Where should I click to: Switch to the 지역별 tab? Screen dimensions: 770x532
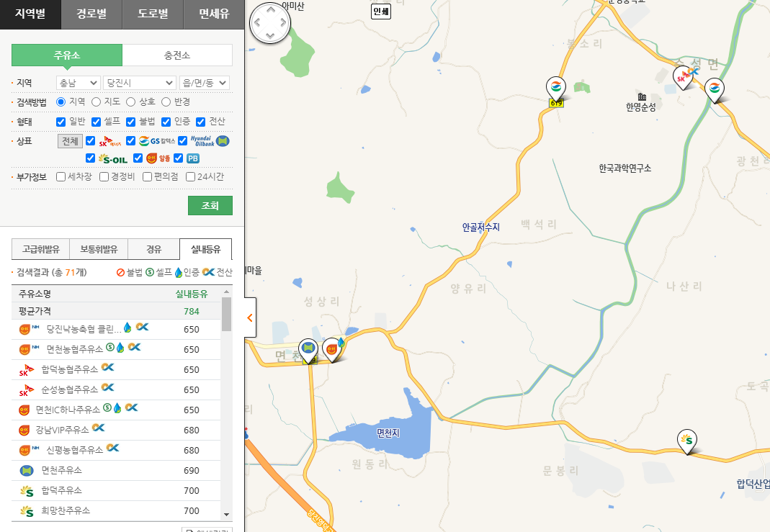pos(30,14)
